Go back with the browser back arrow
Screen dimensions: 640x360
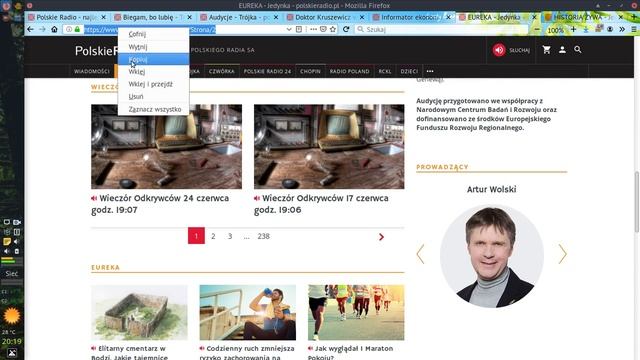click(x=30, y=29)
